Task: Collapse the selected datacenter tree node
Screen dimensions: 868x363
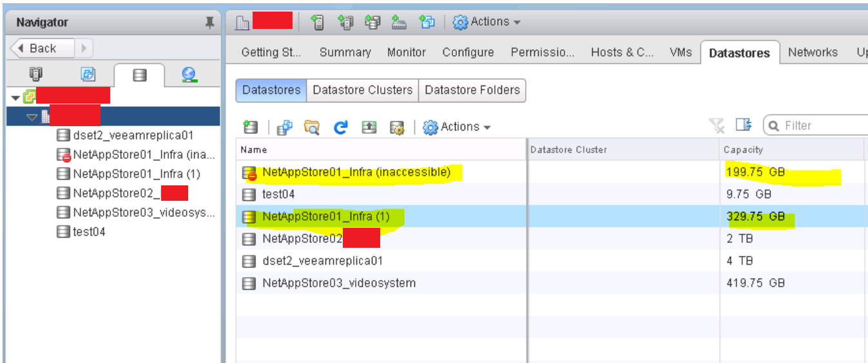Action: pyautogui.click(x=32, y=116)
